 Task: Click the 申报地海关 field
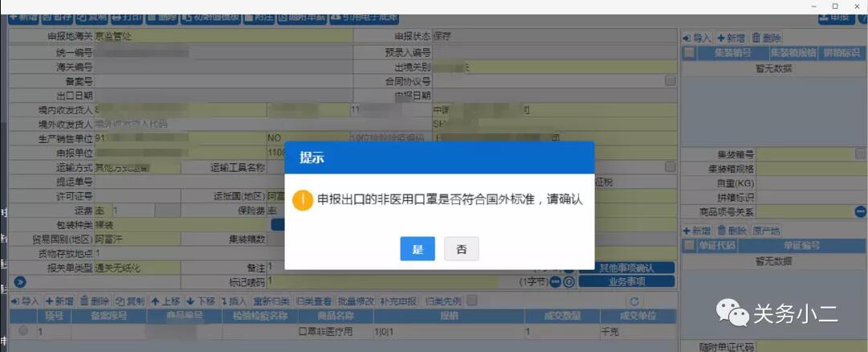224,37
